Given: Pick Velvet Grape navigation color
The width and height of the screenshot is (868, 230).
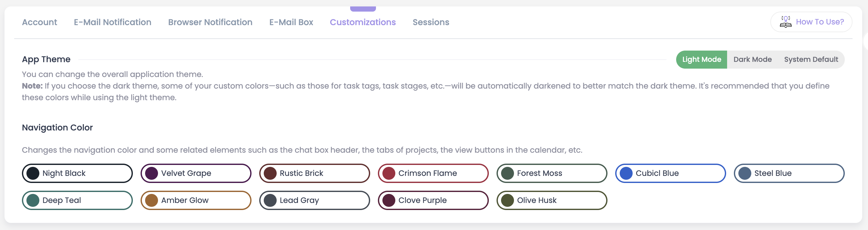Looking at the screenshot, I should click(196, 173).
